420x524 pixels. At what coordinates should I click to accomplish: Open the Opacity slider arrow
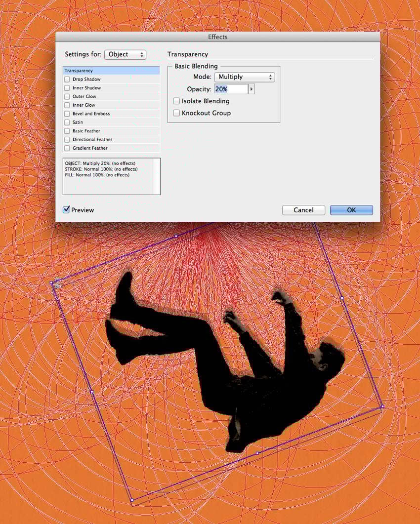tap(252, 89)
